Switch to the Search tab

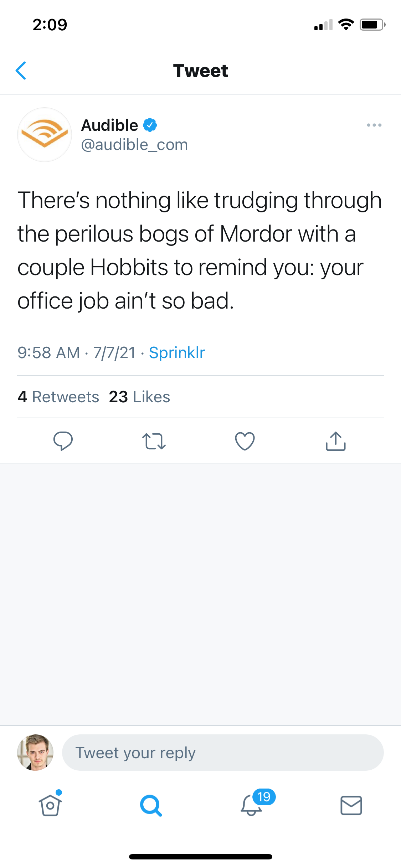pyautogui.click(x=151, y=805)
